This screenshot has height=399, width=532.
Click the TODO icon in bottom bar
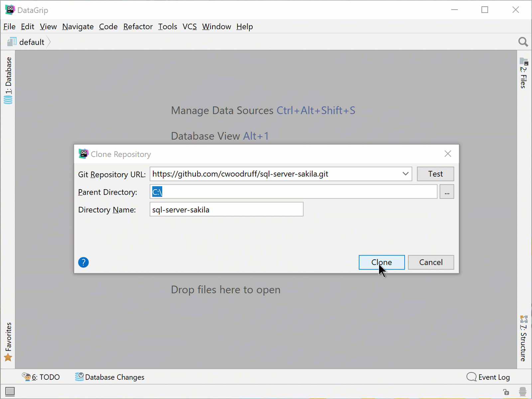click(x=26, y=376)
